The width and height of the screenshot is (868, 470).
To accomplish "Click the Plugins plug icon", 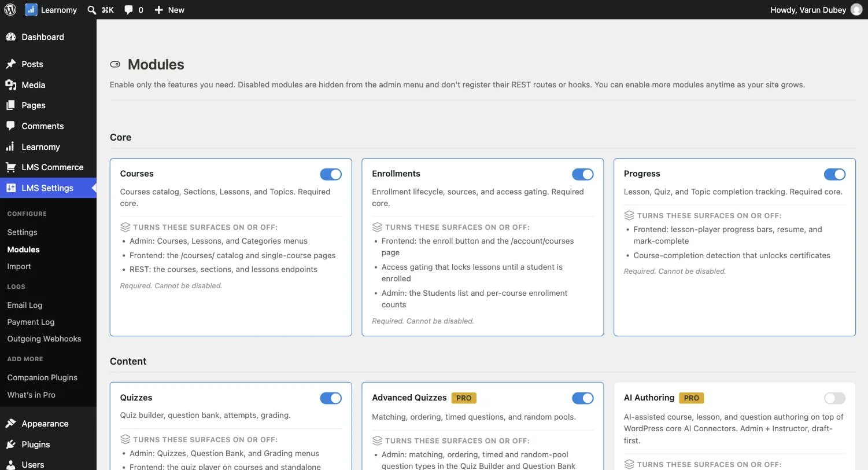I will [10, 445].
